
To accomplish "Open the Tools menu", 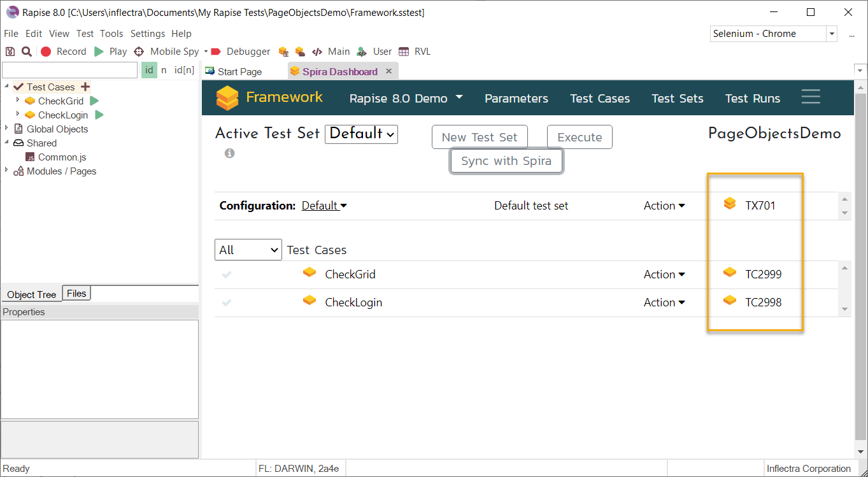I will tap(111, 34).
